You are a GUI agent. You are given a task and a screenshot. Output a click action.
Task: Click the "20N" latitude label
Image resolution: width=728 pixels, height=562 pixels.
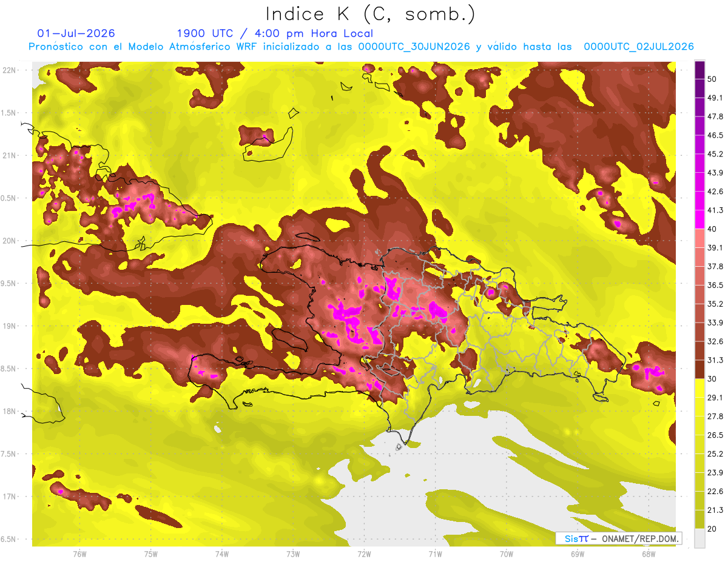click(9, 241)
